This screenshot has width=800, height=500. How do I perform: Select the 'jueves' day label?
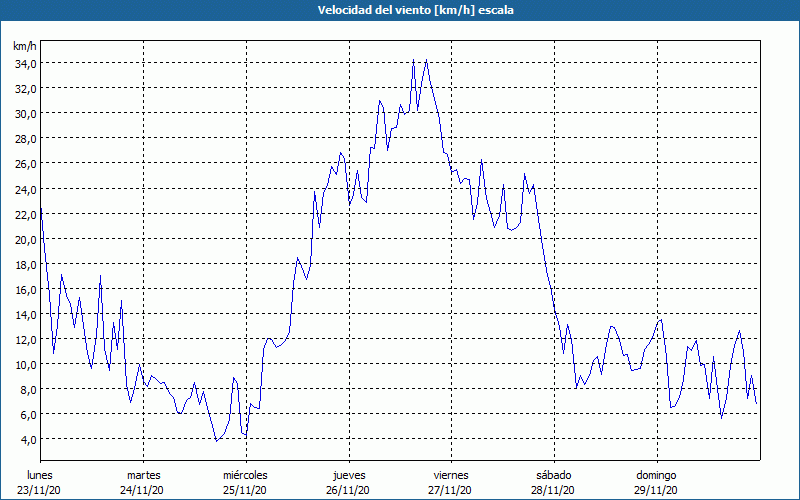tap(349, 475)
